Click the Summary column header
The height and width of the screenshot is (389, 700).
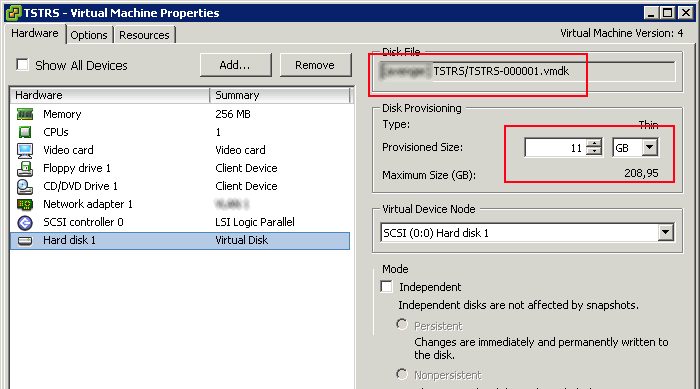(279, 95)
